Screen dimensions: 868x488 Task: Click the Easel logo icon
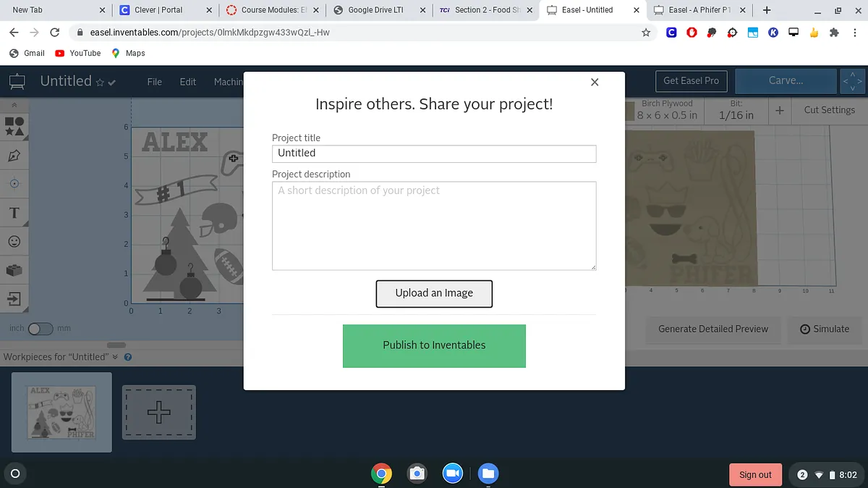tap(17, 82)
